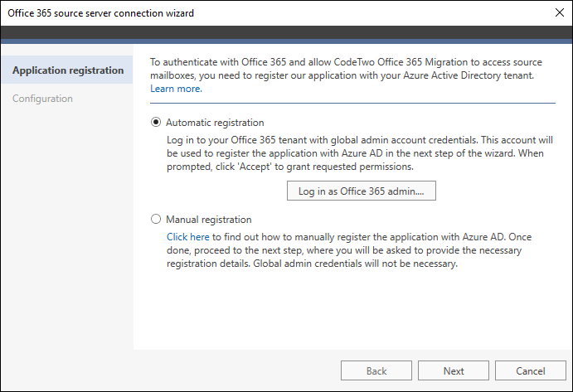
Task: Open the Configuration step in sidebar
Action: click(42, 99)
